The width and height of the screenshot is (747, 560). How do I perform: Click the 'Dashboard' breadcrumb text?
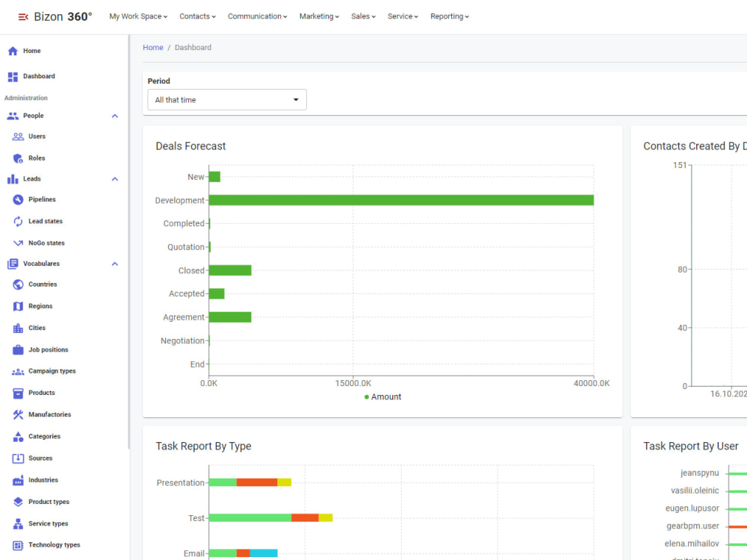[193, 48]
